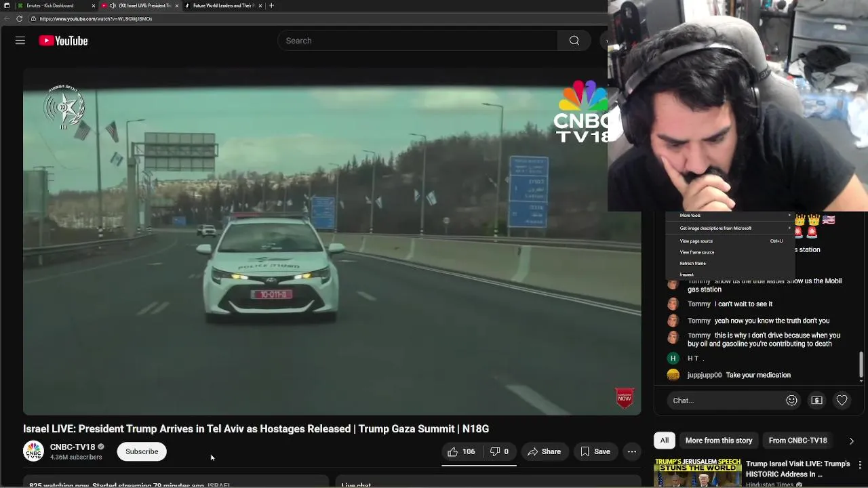Focus the YouTube search field
The width and height of the screenshot is (868, 488).
[417, 41]
